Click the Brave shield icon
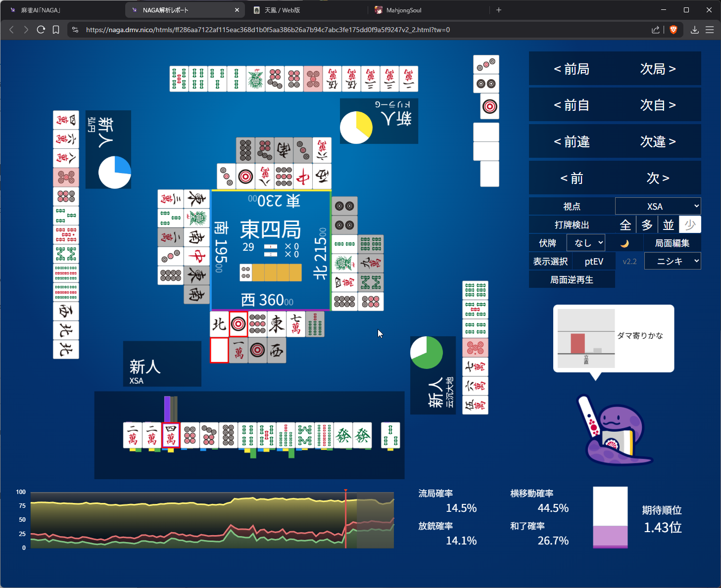 click(x=673, y=30)
